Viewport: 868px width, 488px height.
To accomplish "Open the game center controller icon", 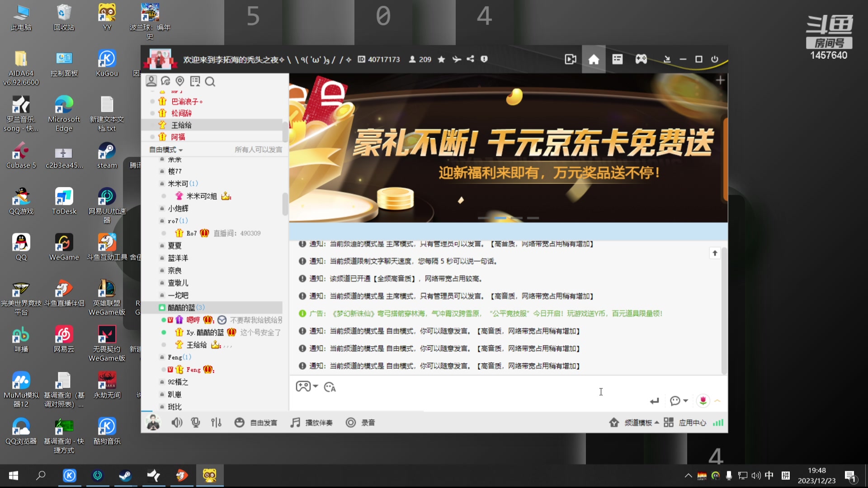I will pos(642,59).
